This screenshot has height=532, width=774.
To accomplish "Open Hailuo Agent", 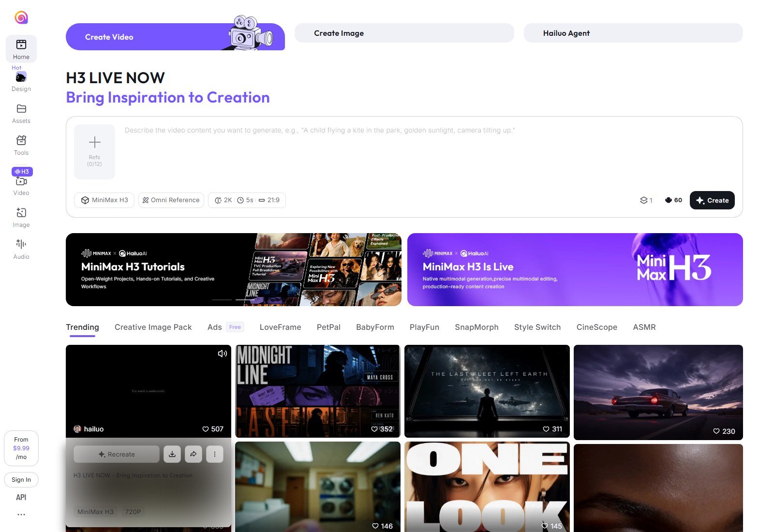I will [633, 33].
